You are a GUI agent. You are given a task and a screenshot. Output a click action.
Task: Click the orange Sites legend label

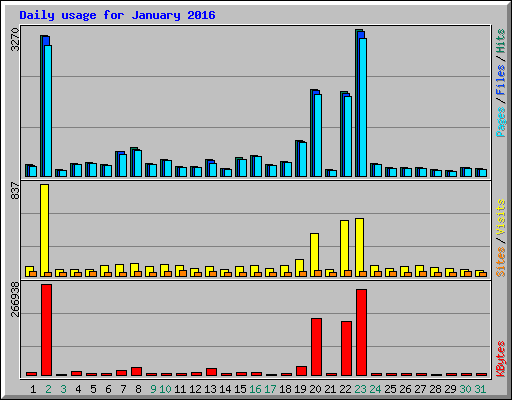(501, 262)
